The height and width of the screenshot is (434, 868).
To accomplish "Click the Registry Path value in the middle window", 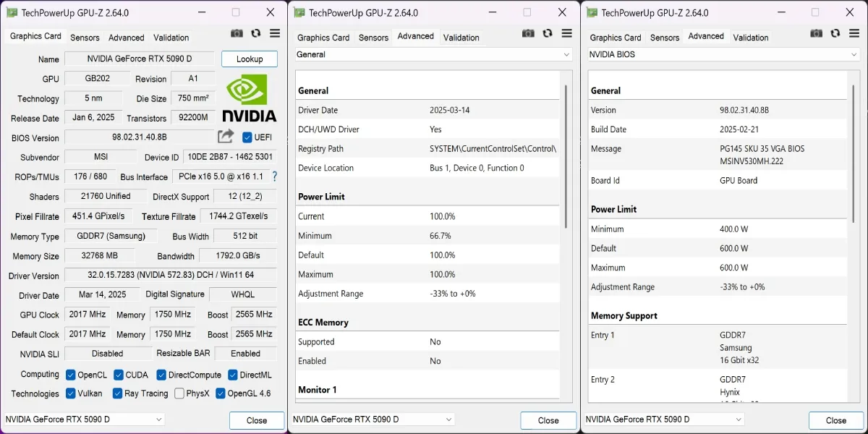I will 493,149.
